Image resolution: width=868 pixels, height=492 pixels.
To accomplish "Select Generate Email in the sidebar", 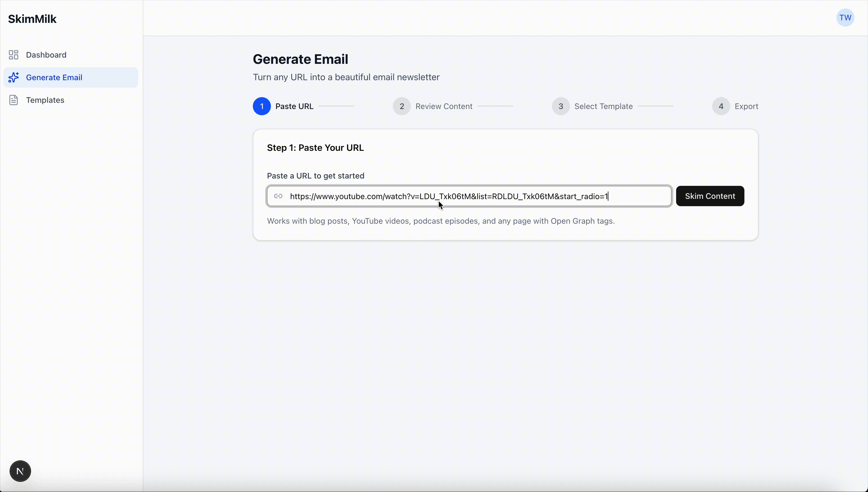I will point(54,77).
